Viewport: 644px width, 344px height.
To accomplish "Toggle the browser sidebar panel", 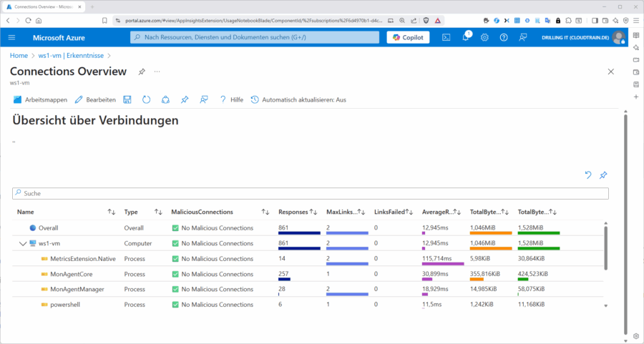I will tap(595, 21).
